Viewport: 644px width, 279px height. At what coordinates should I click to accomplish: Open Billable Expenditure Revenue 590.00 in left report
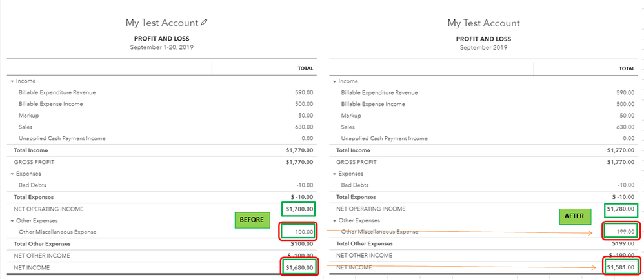[304, 92]
